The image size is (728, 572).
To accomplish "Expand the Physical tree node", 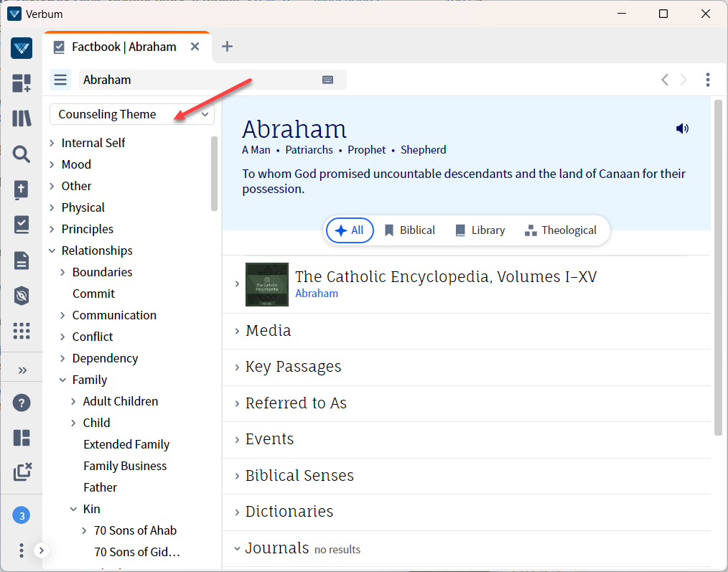I will (x=52, y=207).
